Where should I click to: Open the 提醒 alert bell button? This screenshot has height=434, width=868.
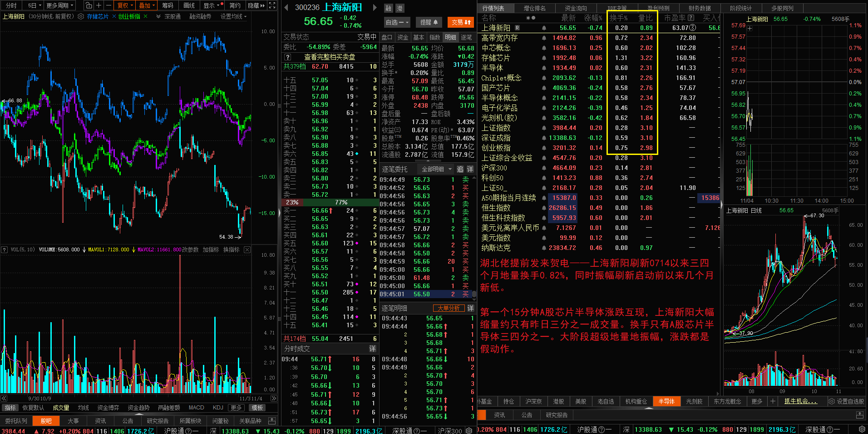coord(429,22)
